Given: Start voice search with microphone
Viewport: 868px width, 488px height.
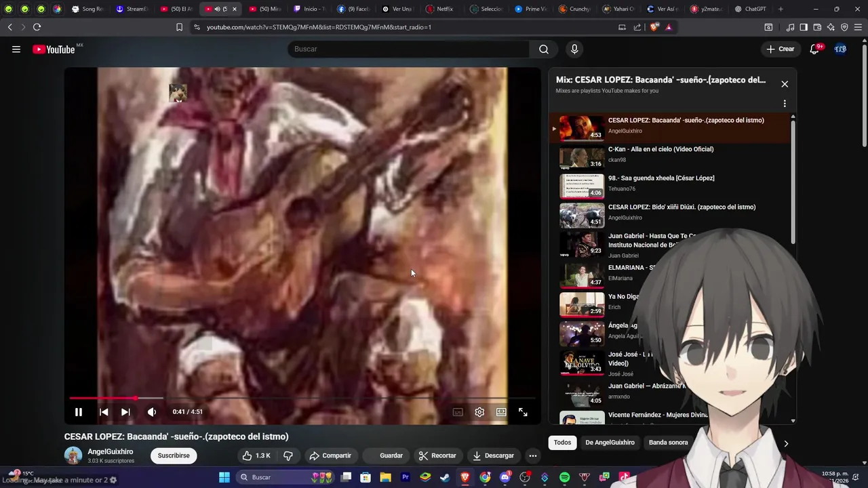Looking at the screenshot, I should coord(574,49).
